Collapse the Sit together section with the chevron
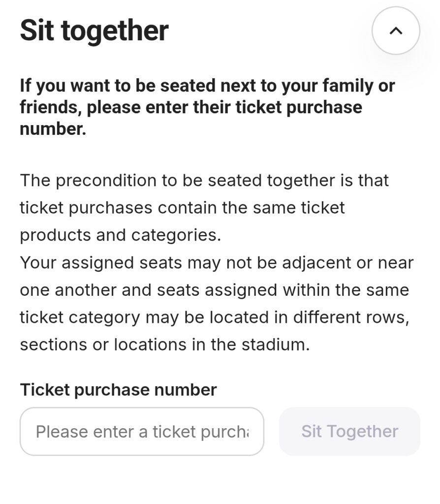The height and width of the screenshot is (504, 440). point(396,31)
